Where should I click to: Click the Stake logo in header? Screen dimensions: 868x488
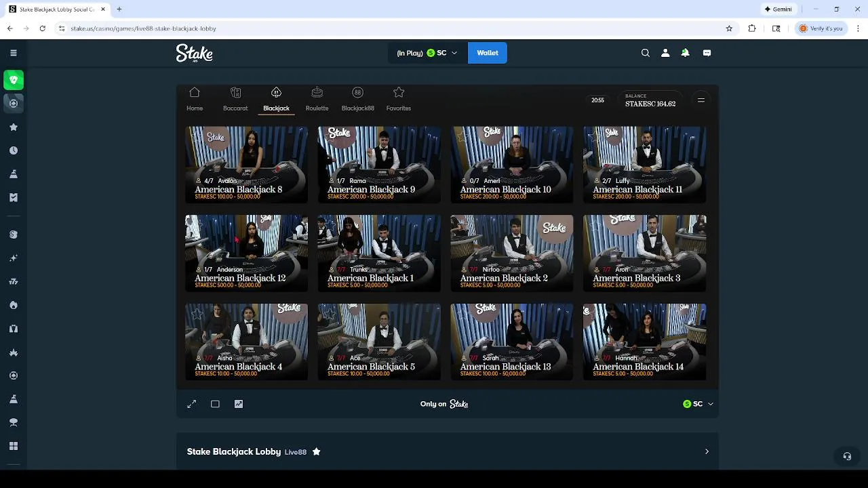195,54
